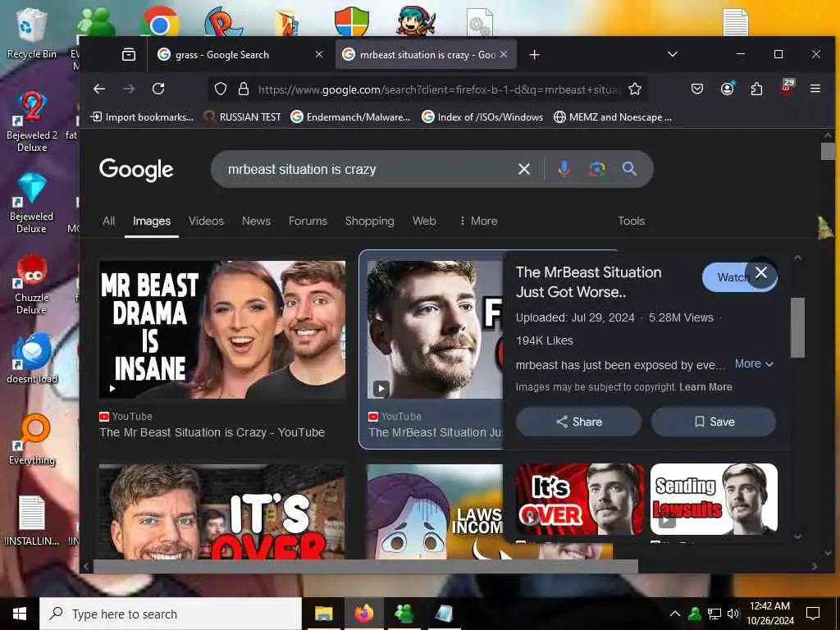Open the Firefox hamburger menu

coord(815,89)
